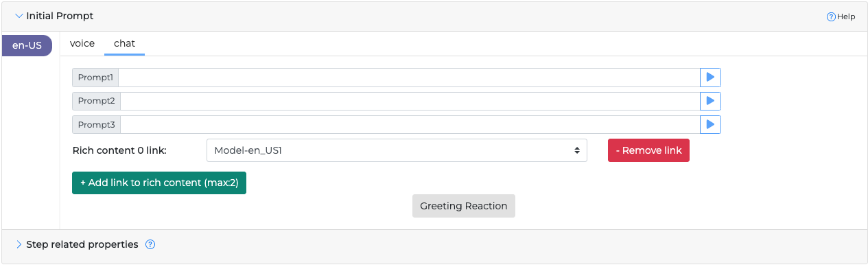Viewport: 868px width, 267px height.
Task: Open the Help icon link
Action: tap(831, 16)
